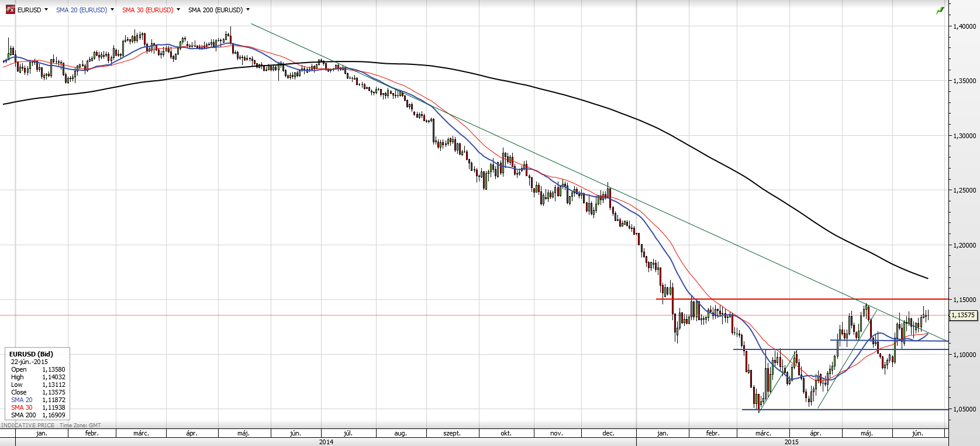Screen dimensions: 980x446
Task: Open the SMA 30 (EURUSD) indicator dropdown
Action: click(x=178, y=9)
